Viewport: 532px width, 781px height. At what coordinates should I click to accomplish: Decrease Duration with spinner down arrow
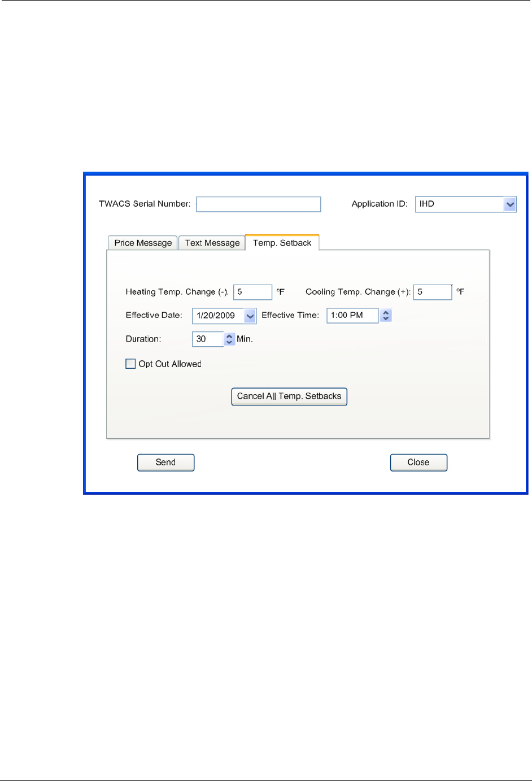(x=229, y=342)
